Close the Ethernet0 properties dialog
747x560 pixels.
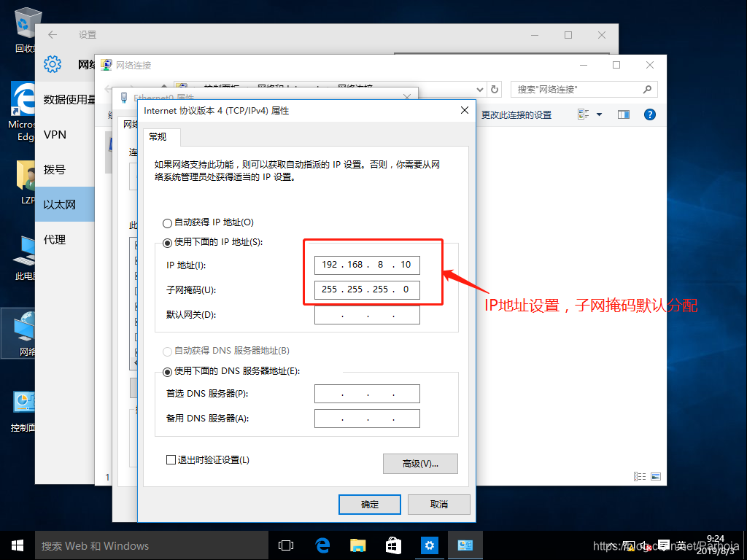pos(406,97)
